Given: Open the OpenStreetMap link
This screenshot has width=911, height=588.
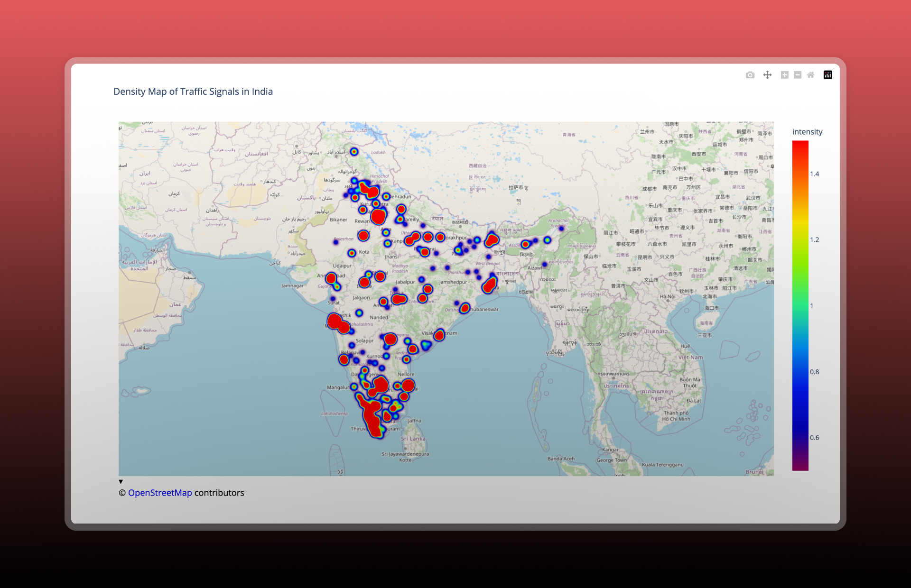Looking at the screenshot, I should coord(160,493).
